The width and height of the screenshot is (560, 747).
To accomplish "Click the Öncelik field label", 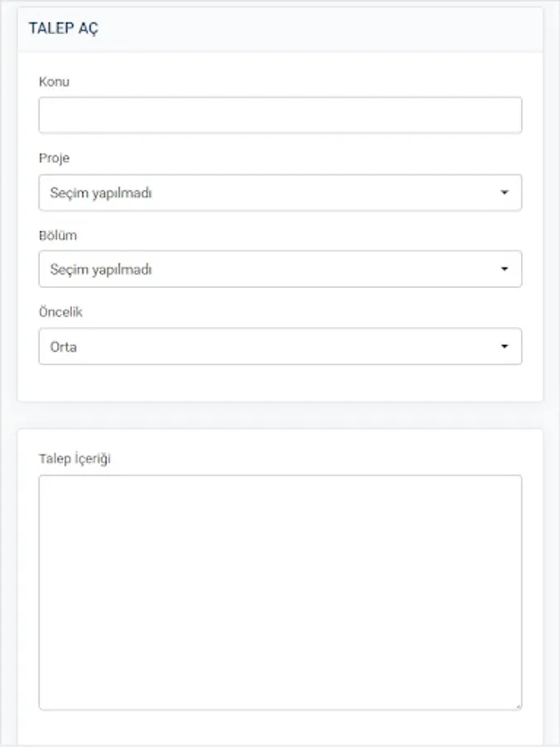I will tap(61, 312).
